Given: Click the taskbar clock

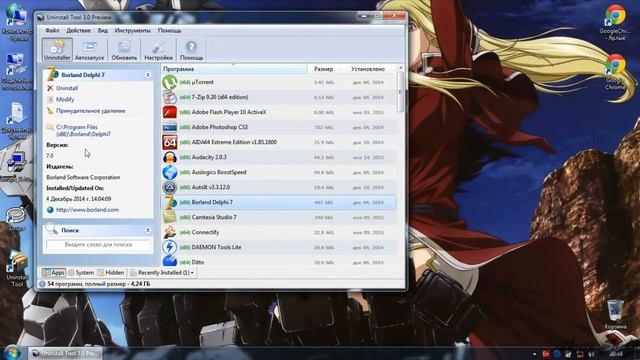Looking at the screenshot, I should [x=616, y=354].
